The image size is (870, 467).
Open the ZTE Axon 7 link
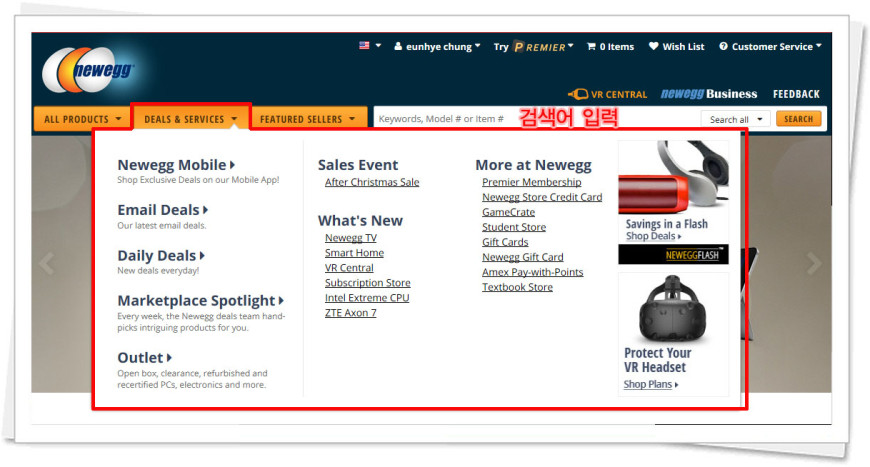[350, 312]
